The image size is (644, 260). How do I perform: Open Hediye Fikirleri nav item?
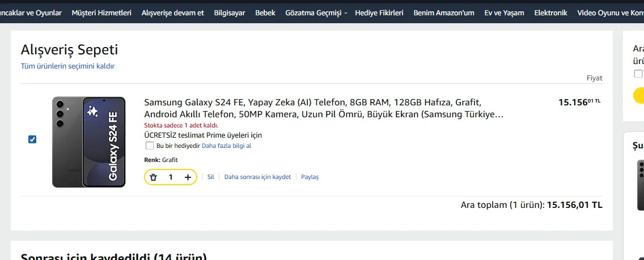pyautogui.click(x=379, y=12)
